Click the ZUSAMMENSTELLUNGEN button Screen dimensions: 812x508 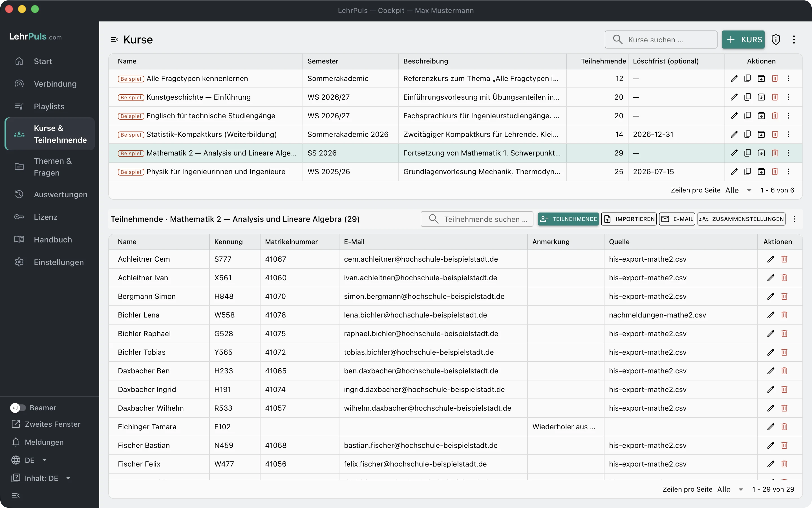point(742,219)
